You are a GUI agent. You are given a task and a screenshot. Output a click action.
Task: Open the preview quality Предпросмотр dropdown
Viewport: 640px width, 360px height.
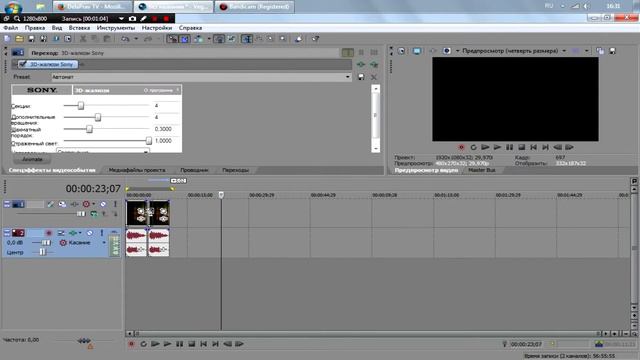coord(564,51)
